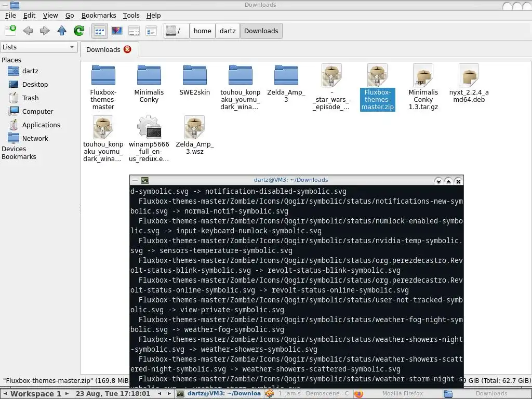
Task: Select Minimalis Conky 1.3.tar.gz file
Action: [423, 87]
